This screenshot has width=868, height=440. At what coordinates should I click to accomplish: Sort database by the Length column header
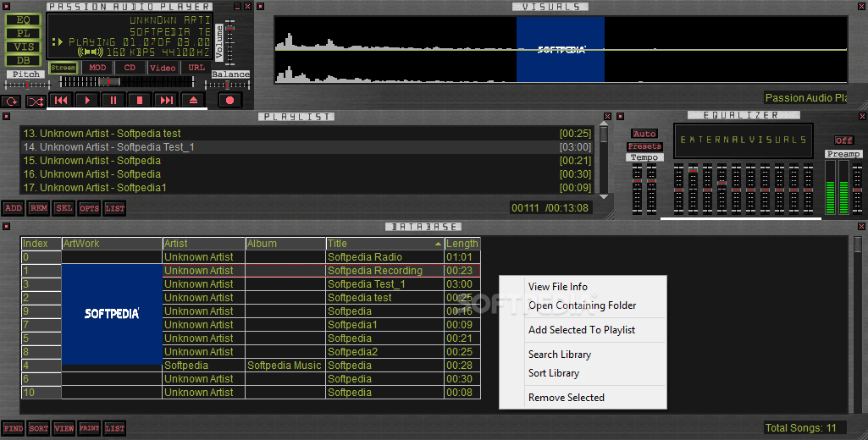coord(462,244)
